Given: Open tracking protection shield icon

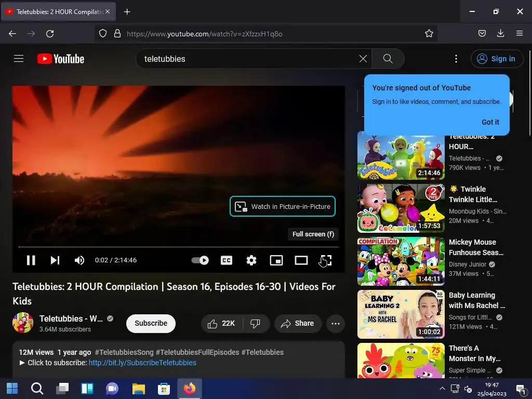Looking at the screenshot, I should tap(103, 34).
